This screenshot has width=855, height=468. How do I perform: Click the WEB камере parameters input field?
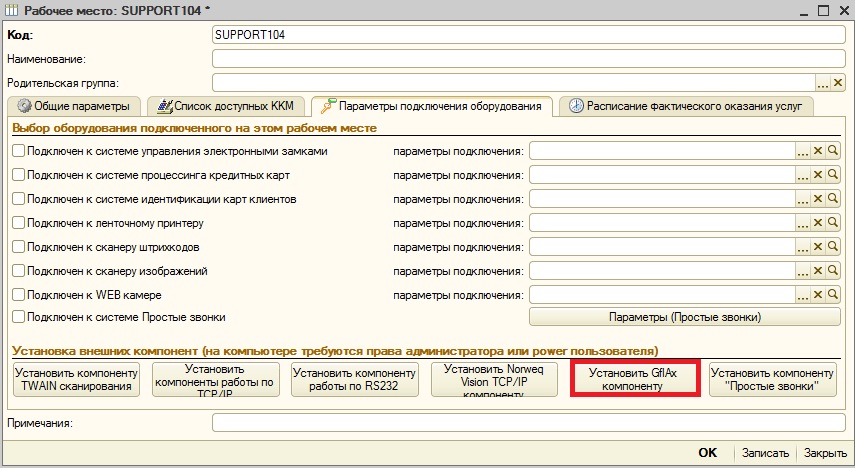[663, 295]
